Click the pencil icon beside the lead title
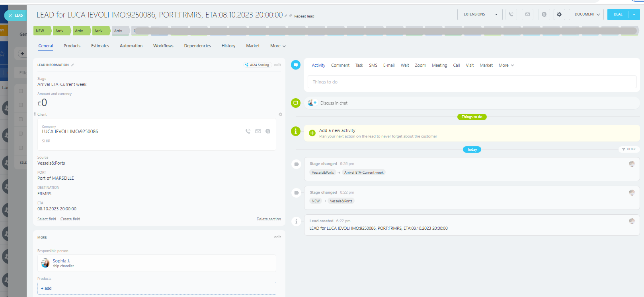Viewport: 644px width, 297px height. [x=286, y=16]
